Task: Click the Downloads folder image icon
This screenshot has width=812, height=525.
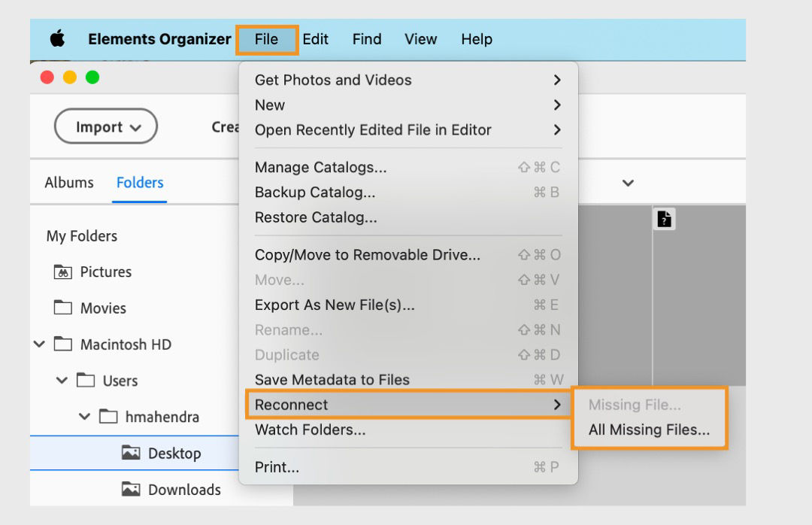Action: tap(131, 490)
